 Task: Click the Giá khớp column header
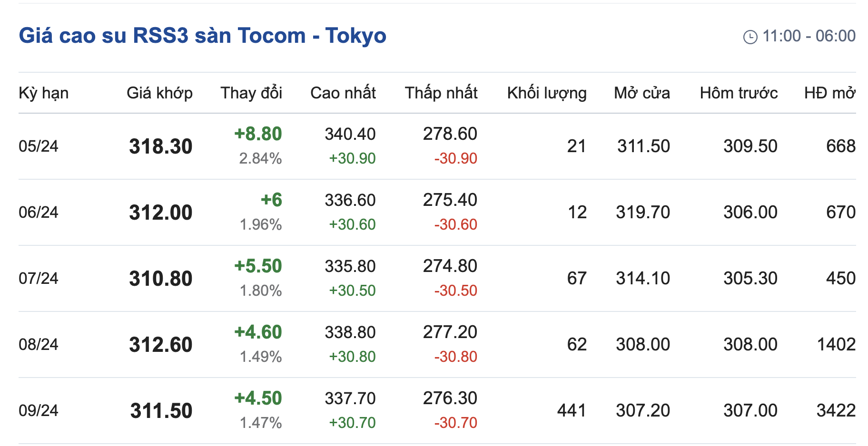click(x=159, y=93)
